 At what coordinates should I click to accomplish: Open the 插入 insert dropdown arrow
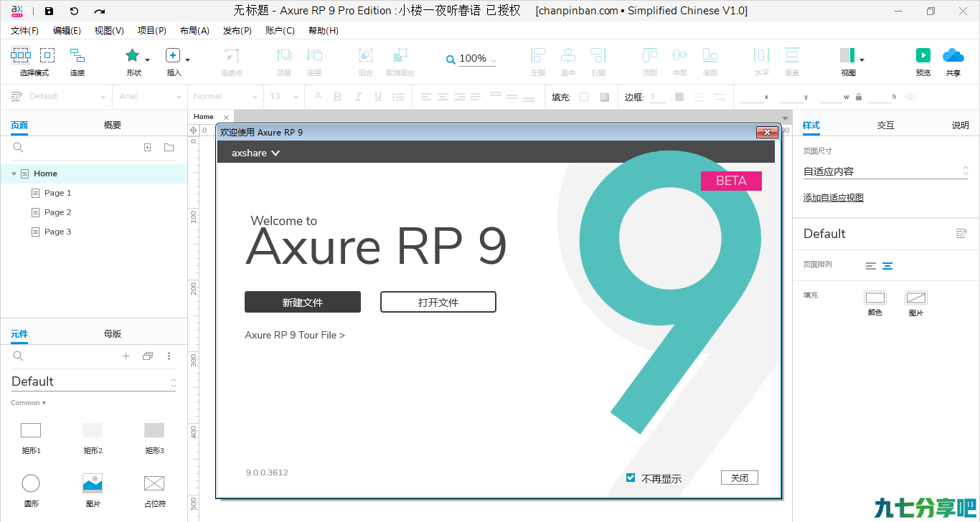188,60
